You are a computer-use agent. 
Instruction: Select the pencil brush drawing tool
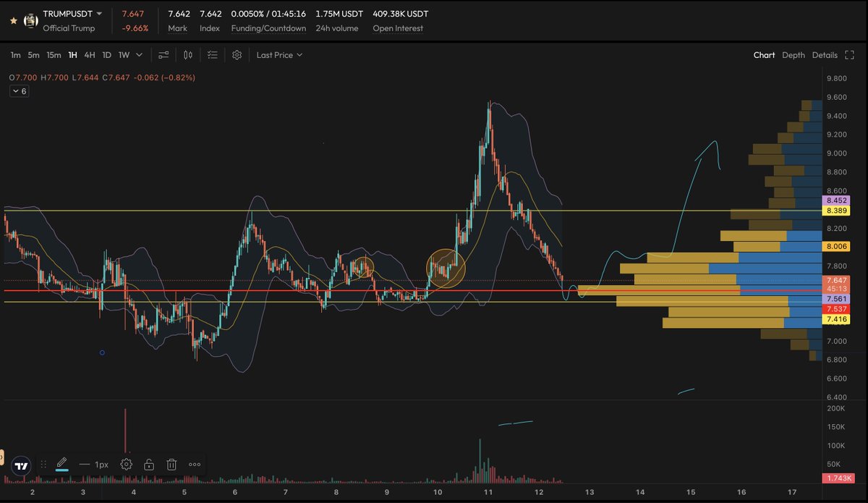61,463
